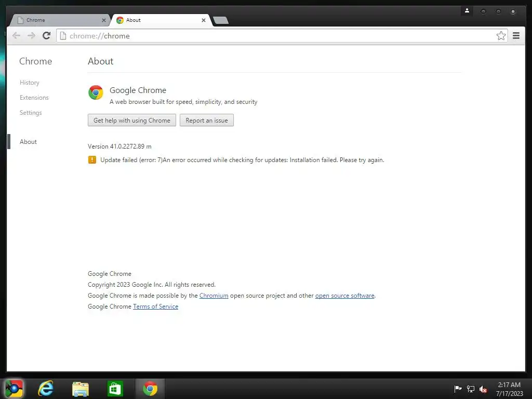Bookmark this page with the star

(501, 36)
